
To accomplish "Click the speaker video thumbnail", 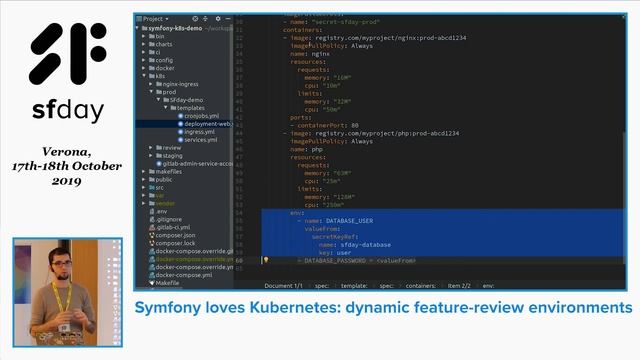I will pyautogui.click(x=68, y=292).
